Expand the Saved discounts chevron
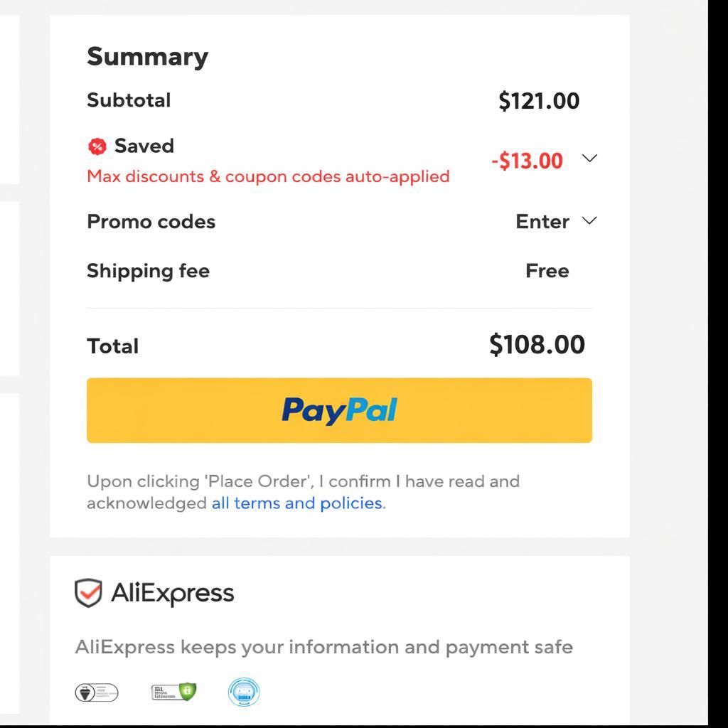This screenshot has width=728, height=728. point(589,159)
